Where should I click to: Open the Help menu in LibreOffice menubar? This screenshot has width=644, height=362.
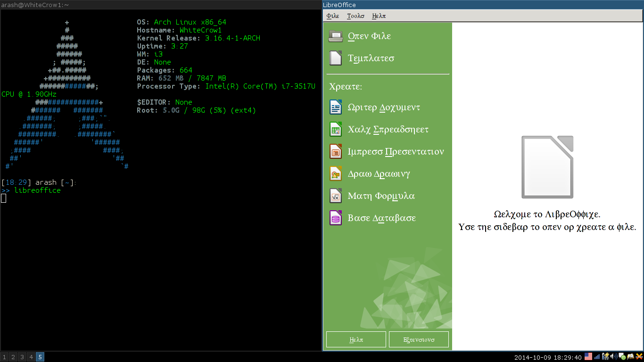[x=379, y=16]
